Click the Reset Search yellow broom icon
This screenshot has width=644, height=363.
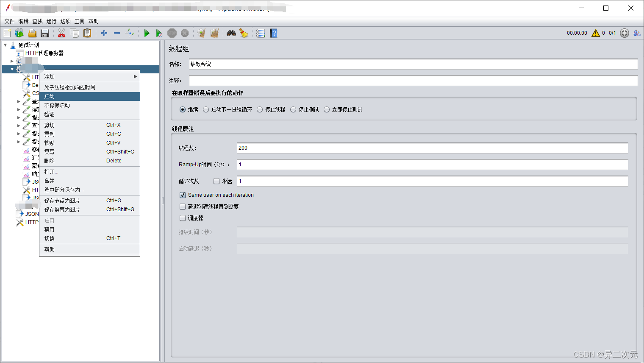pos(244,33)
